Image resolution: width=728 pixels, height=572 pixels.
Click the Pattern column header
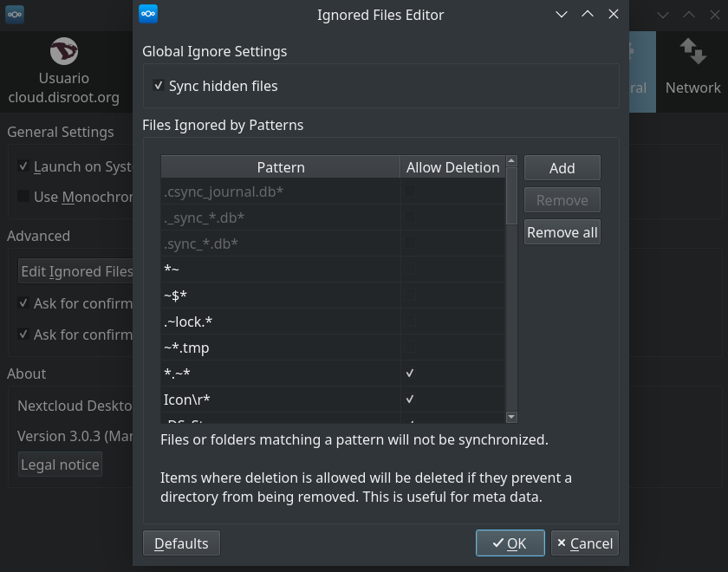pyautogui.click(x=280, y=167)
